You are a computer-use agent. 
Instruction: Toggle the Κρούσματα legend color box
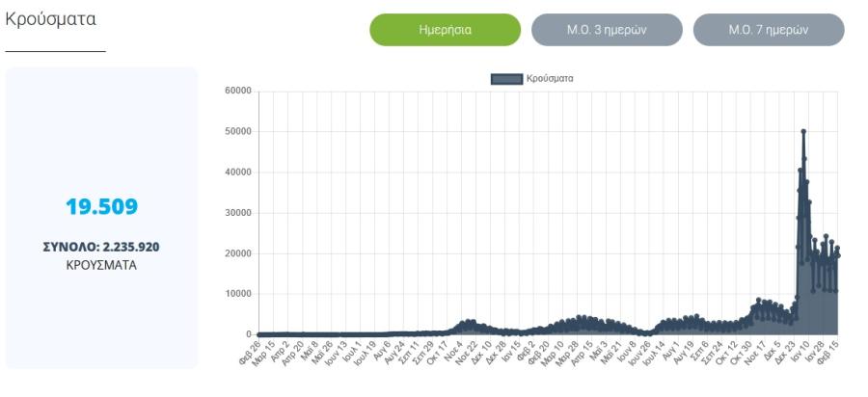click(x=506, y=79)
